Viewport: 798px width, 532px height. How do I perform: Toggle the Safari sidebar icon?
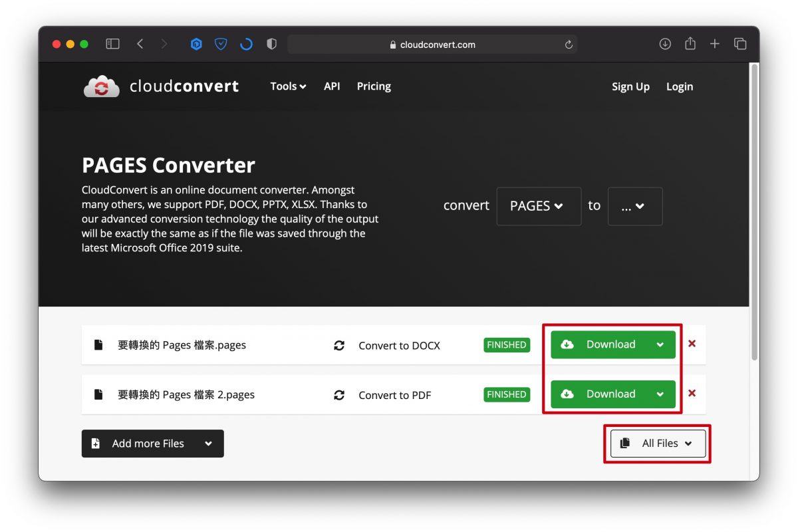pyautogui.click(x=113, y=44)
